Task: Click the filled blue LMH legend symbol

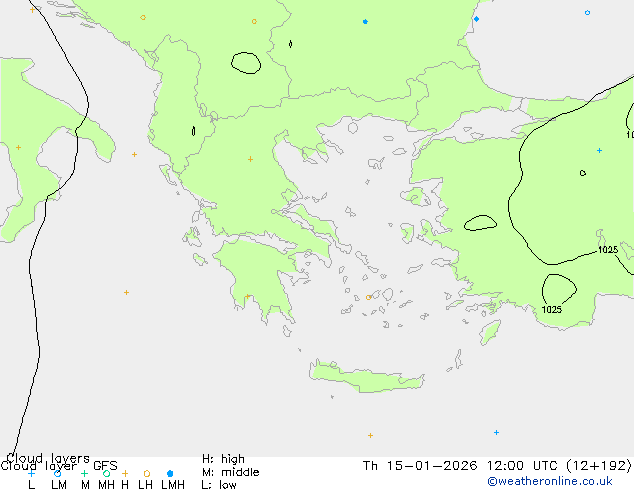Action: pyautogui.click(x=170, y=473)
